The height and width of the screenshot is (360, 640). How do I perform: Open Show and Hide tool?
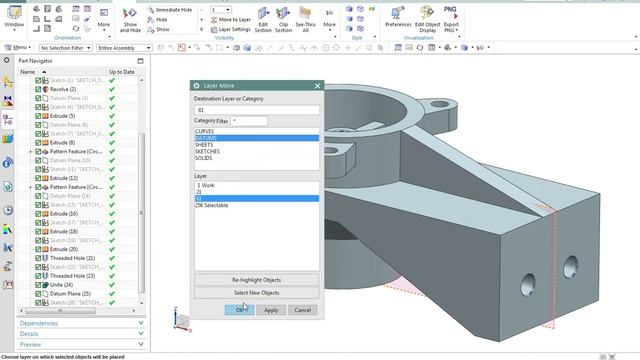click(x=130, y=20)
